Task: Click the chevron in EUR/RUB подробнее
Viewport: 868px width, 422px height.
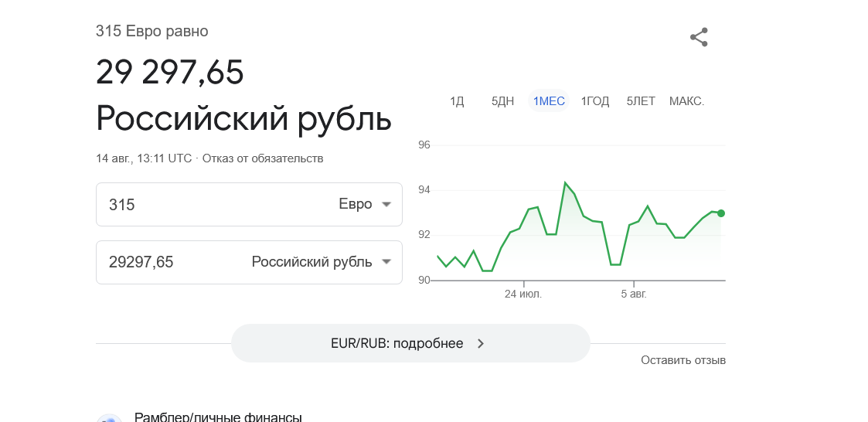Action: (481, 343)
